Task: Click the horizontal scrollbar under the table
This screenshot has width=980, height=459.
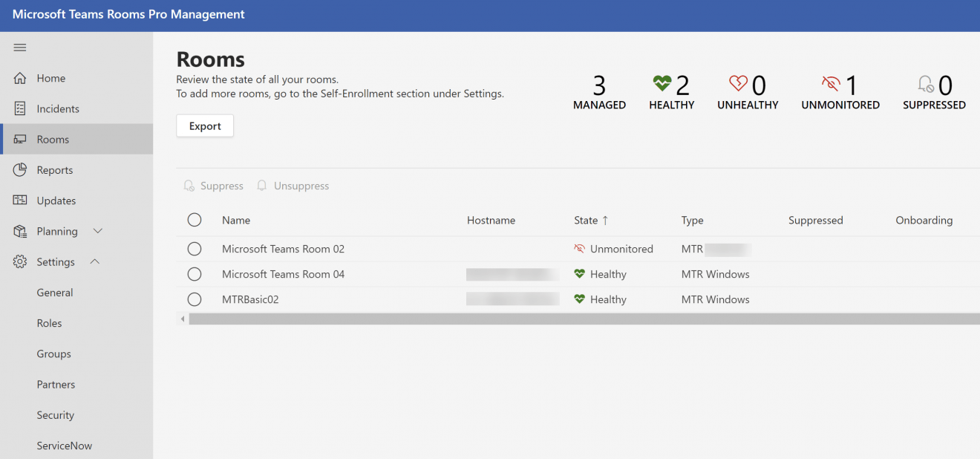Action: point(579,319)
